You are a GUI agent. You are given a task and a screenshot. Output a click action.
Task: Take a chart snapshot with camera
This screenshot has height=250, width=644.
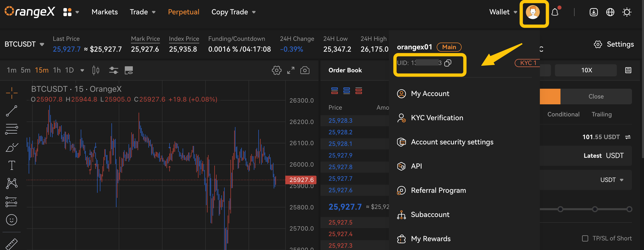tap(305, 70)
